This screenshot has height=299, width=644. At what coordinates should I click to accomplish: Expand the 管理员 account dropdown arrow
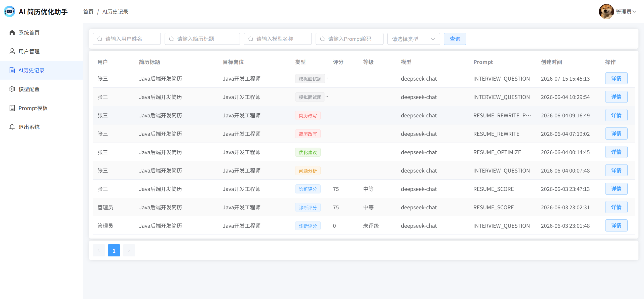click(634, 12)
